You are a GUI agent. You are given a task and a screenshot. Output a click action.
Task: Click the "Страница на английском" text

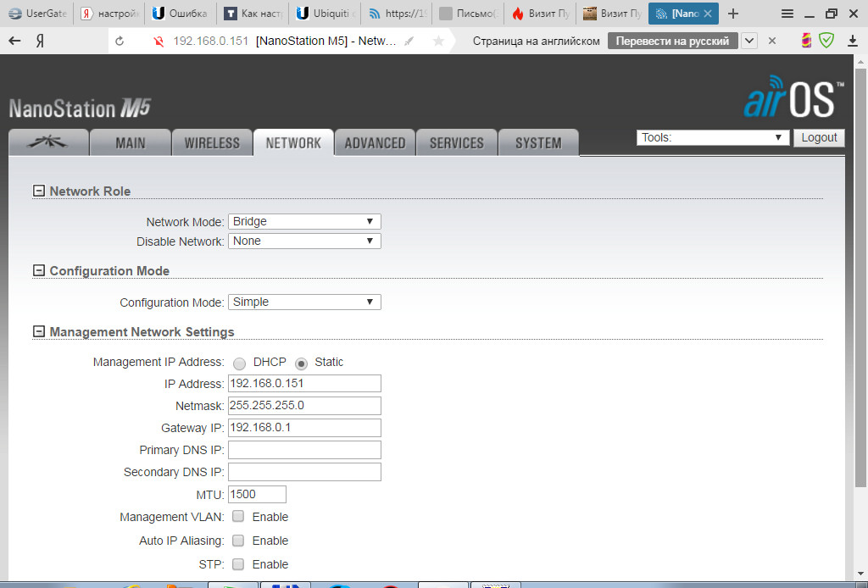[536, 41]
